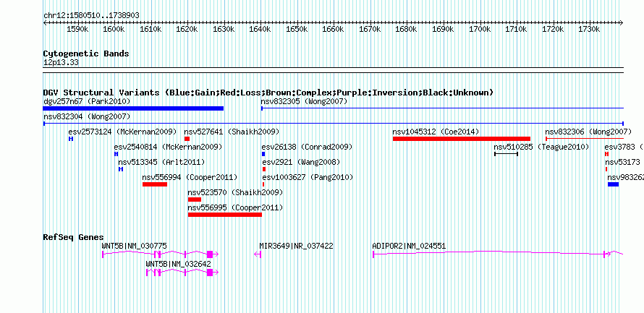Click the nsv832304 (Wong2007) label
Viewport: 644px width, 313px height.
(87, 116)
